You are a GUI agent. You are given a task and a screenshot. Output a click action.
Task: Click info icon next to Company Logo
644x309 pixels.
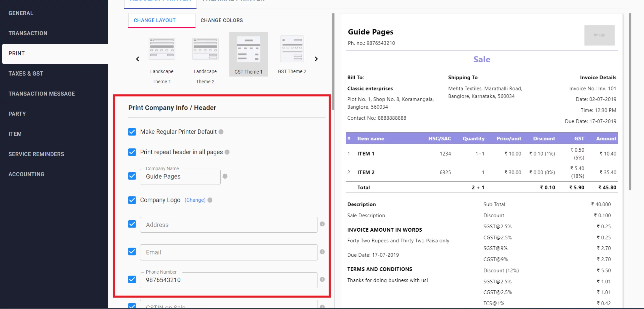point(210,200)
